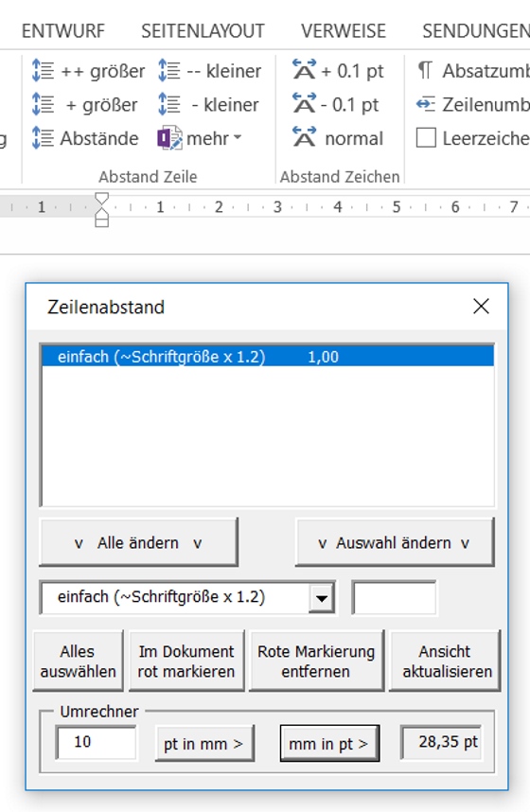Click the '++ größer' line spacing icon
530x812 pixels.
coord(43,71)
